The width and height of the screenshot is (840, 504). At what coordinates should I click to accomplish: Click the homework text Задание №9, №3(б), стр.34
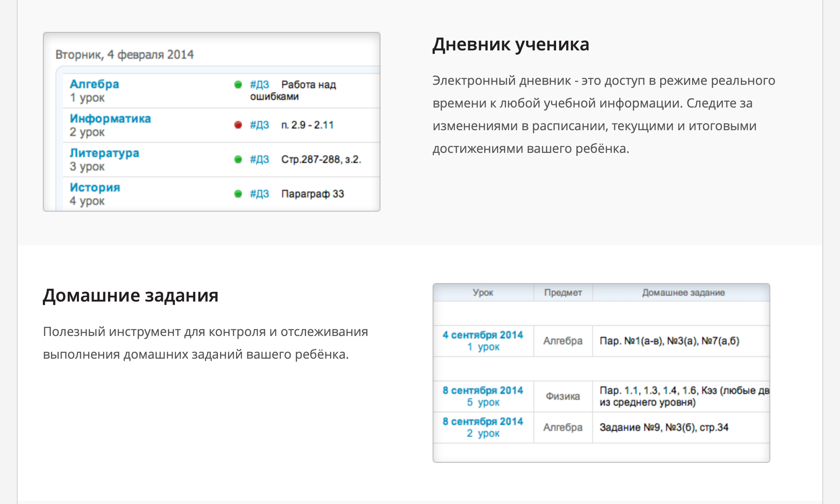664,427
